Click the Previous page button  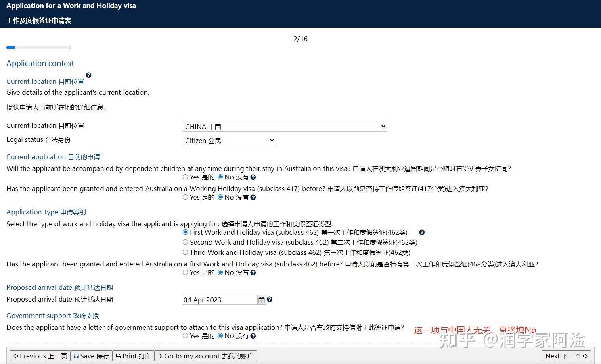click(40, 356)
